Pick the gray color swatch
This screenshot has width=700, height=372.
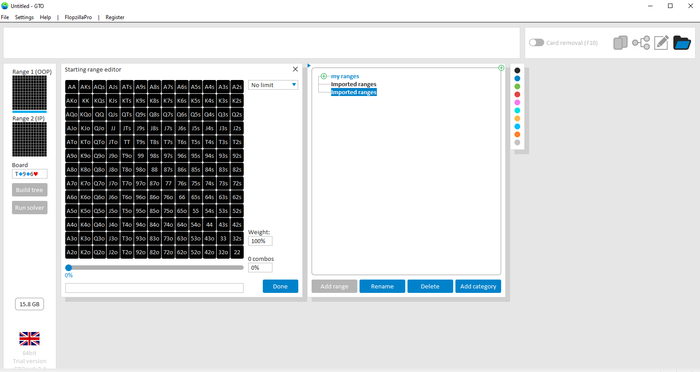(517, 142)
